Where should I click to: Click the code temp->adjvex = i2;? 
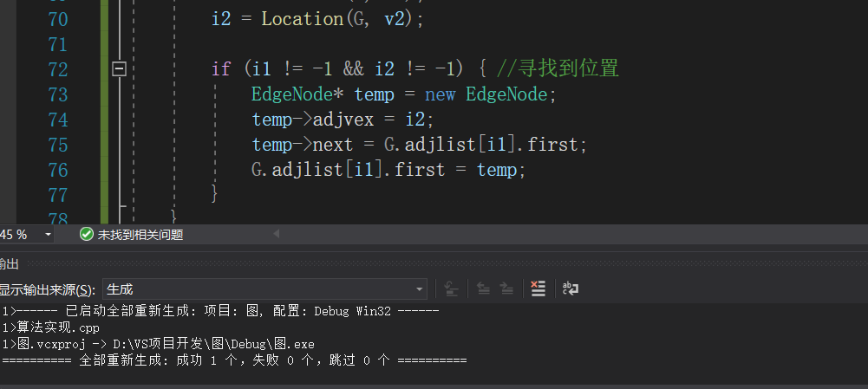point(343,120)
